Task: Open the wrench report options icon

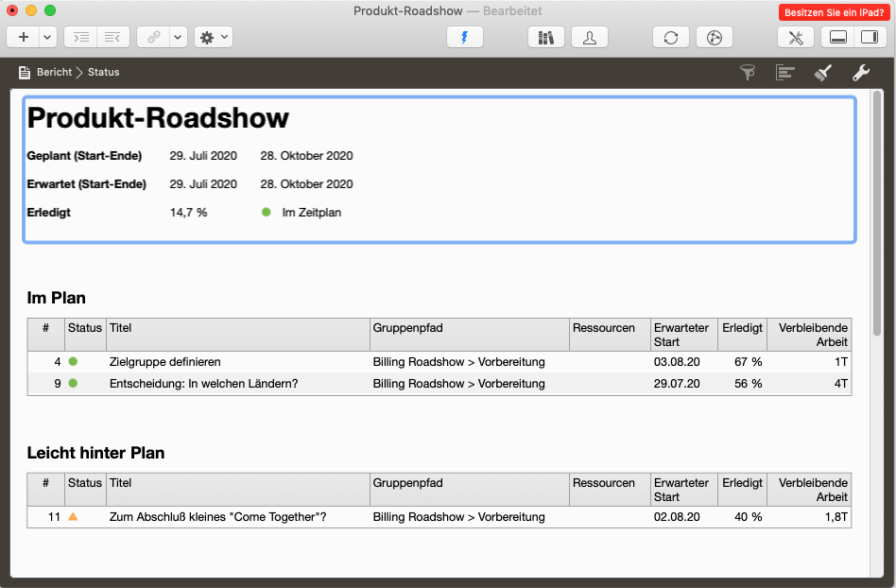Action: 860,72
